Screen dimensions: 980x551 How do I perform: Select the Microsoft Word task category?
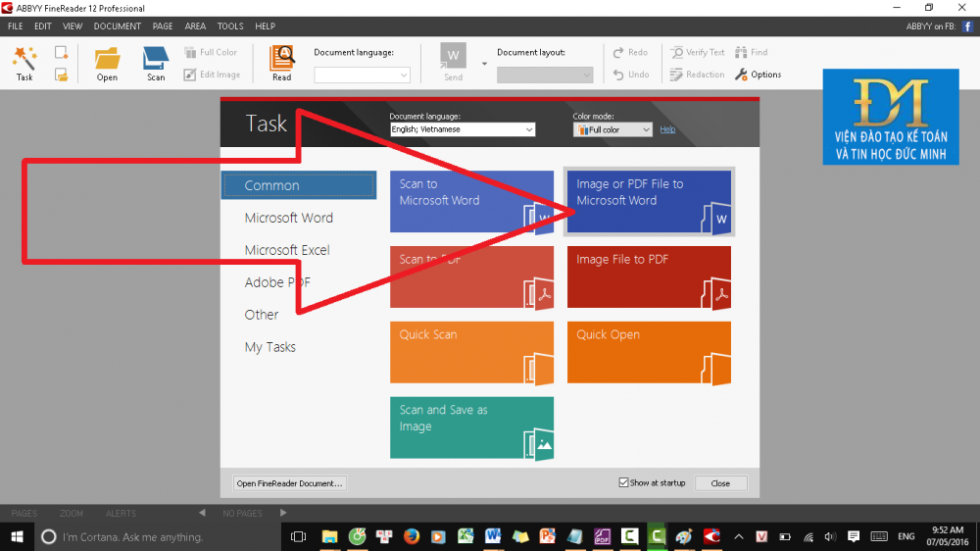click(x=289, y=218)
